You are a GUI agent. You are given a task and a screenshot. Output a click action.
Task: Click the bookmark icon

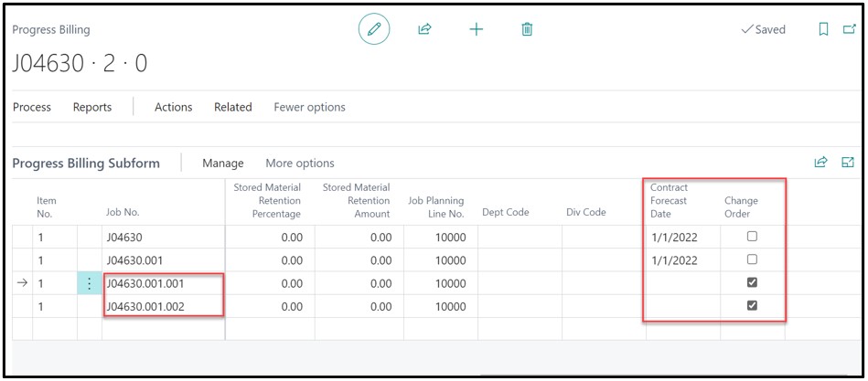[x=823, y=29]
